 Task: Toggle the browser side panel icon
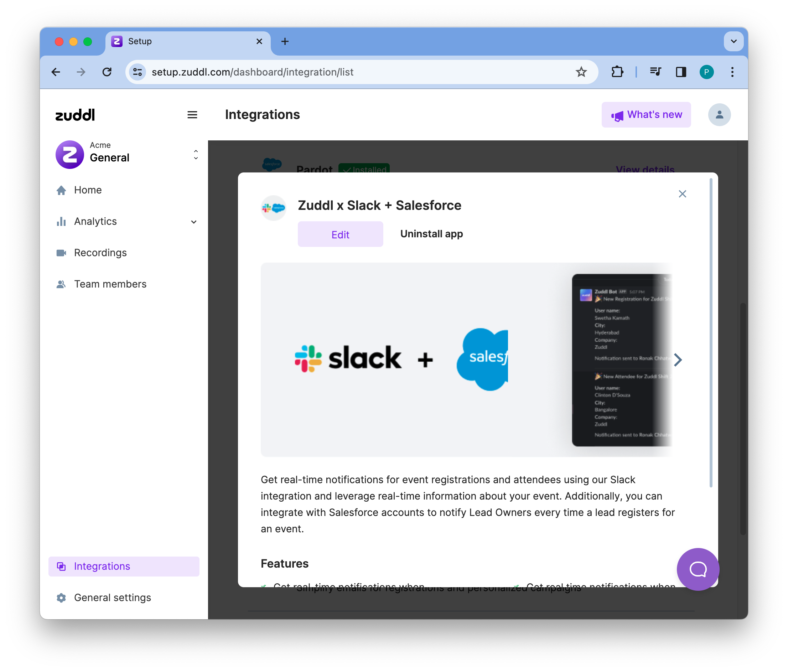pos(681,72)
